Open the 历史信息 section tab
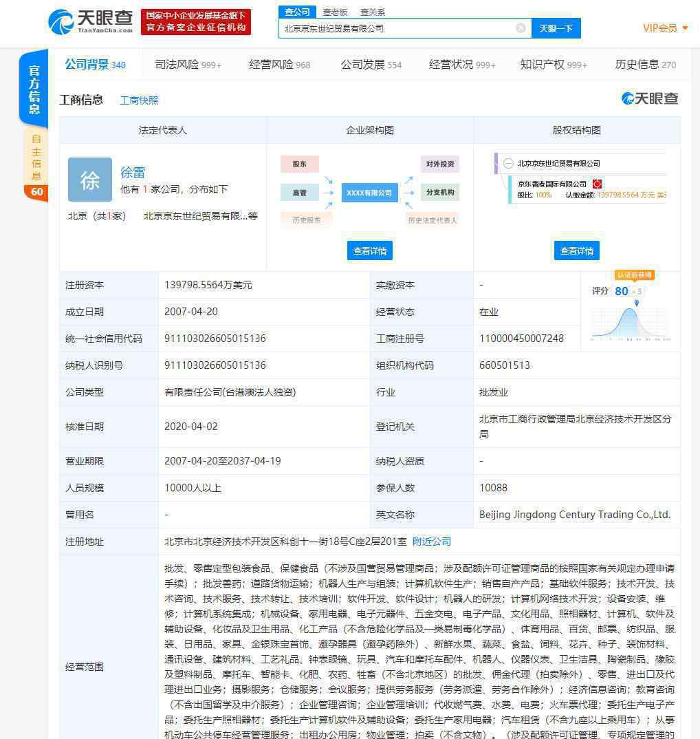This screenshot has width=700, height=739. coord(646,64)
